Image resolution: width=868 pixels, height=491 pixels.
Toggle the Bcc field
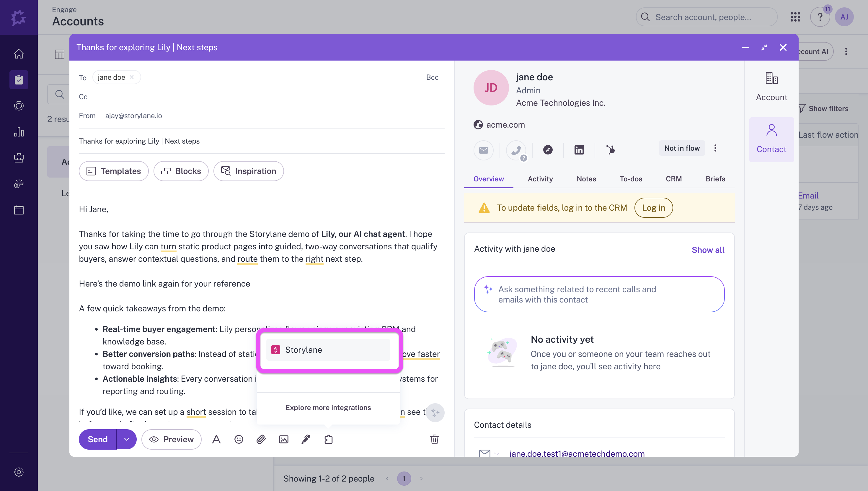click(x=432, y=77)
